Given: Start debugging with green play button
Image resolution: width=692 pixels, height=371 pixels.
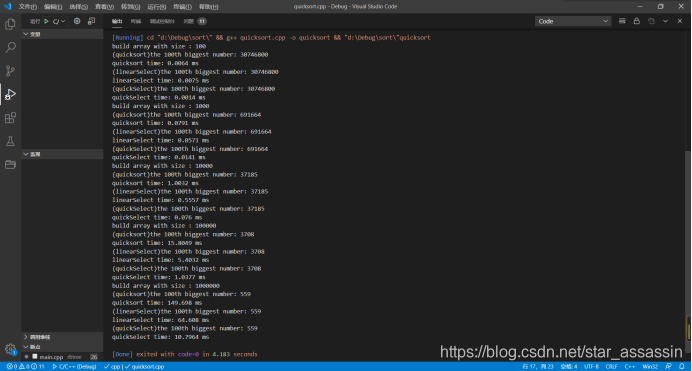Looking at the screenshot, I should click(x=46, y=21).
